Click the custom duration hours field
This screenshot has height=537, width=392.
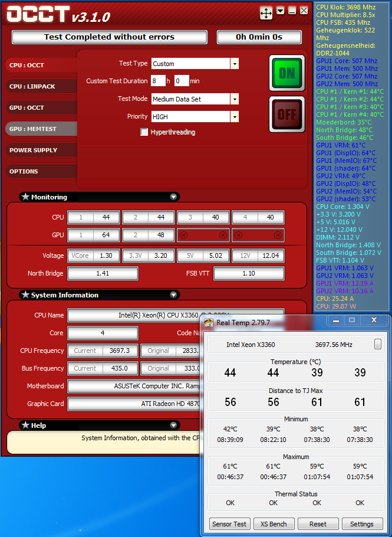click(x=158, y=81)
